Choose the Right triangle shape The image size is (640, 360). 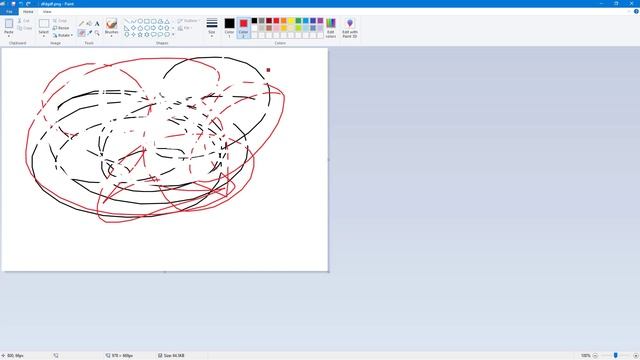(127, 28)
